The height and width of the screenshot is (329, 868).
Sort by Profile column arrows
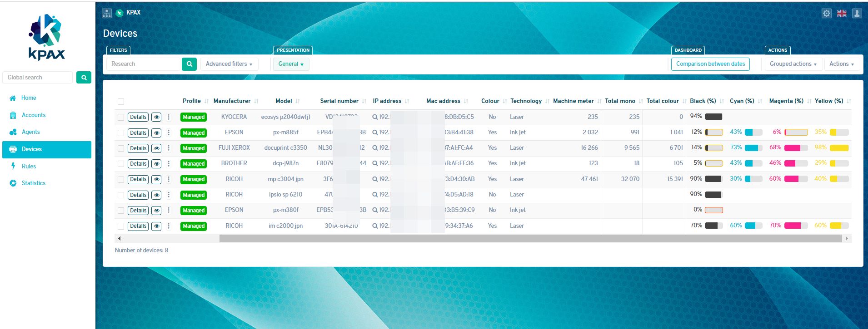pos(207,101)
